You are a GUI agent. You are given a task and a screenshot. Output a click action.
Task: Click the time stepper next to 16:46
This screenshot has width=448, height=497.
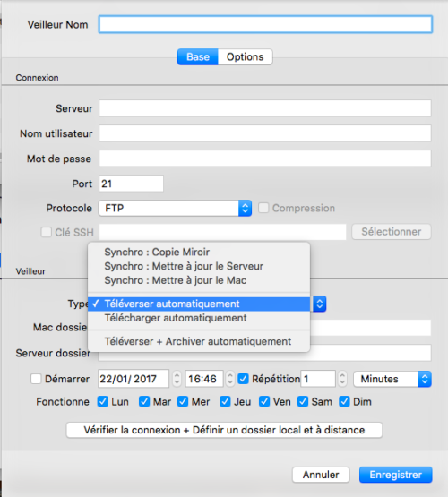tap(230, 379)
